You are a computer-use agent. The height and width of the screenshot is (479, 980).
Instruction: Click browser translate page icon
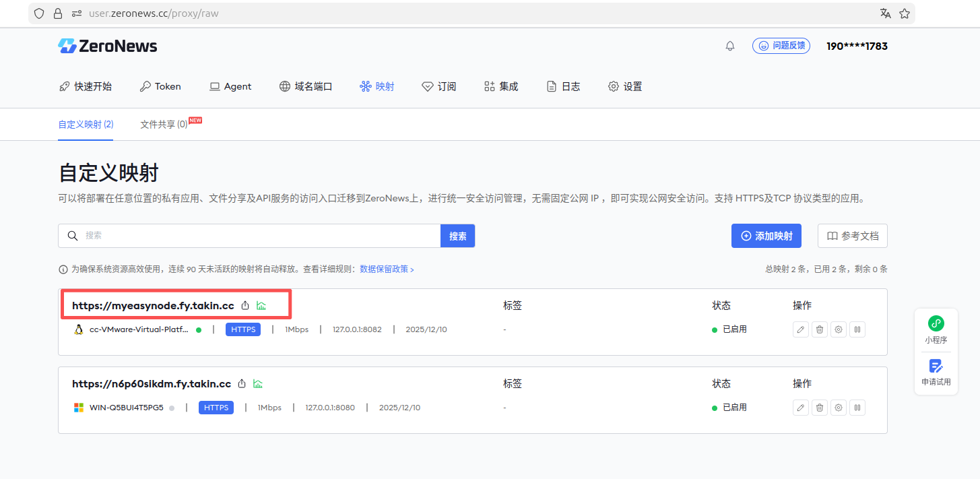[x=885, y=13]
